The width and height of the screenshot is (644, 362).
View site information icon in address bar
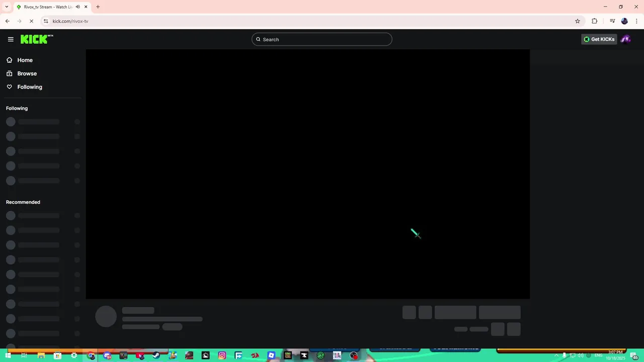click(x=46, y=21)
